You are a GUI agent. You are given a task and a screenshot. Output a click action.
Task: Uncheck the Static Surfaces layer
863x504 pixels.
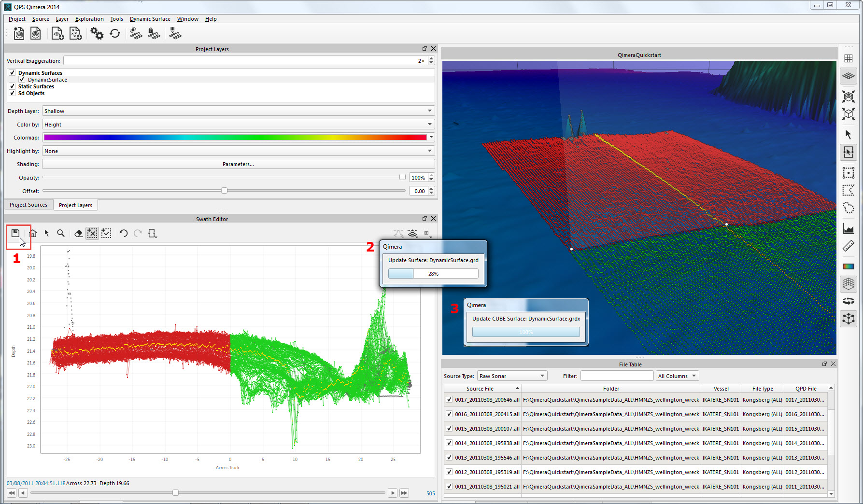point(12,86)
